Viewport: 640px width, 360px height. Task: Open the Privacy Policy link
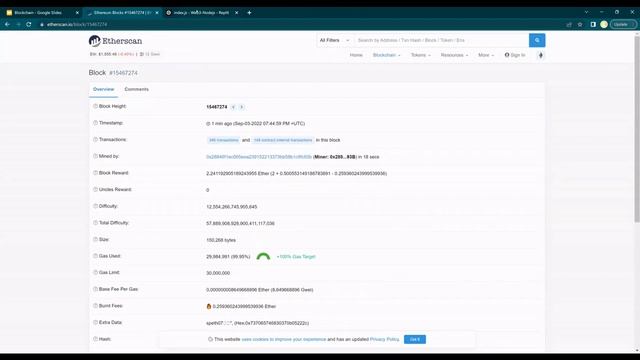(384, 339)
